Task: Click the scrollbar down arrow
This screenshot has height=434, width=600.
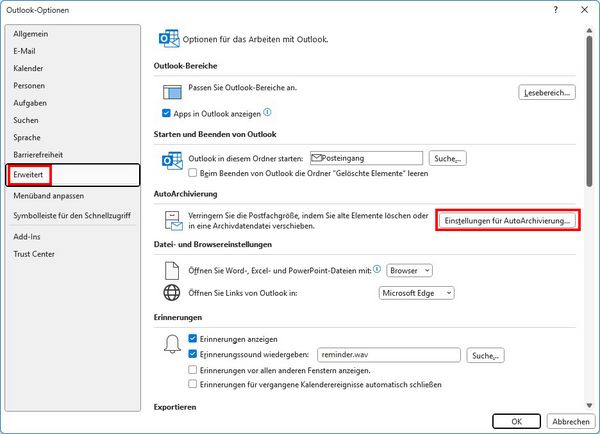Action: (x=589, y=406)
